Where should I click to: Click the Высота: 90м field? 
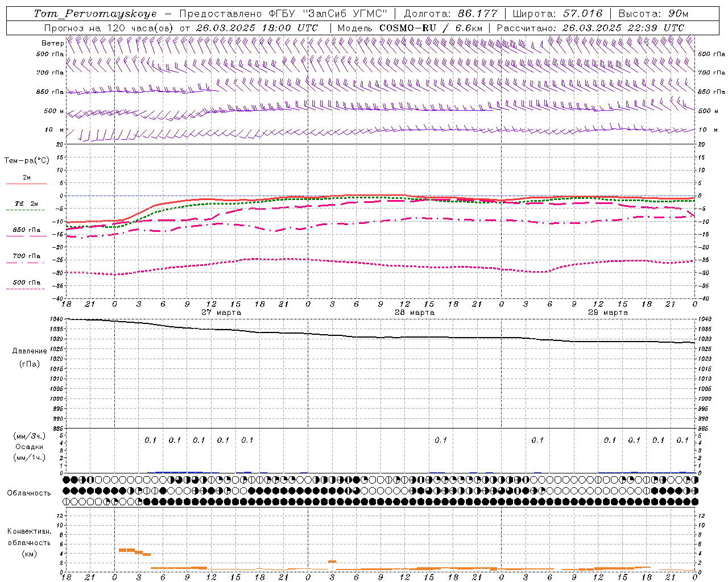[x=653, y=14]
